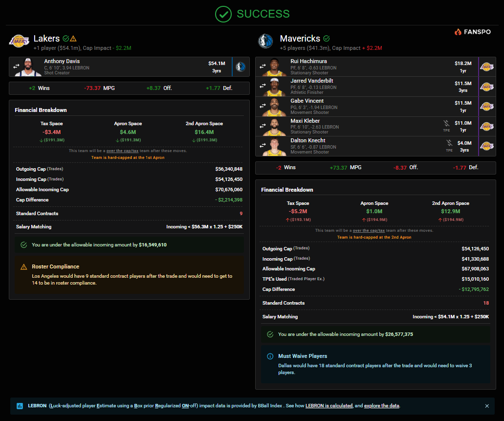Viewport: 504px width, 421px height.
Task: Click 'Team is hard-capped at the 1st Apron'
Action: coord(128,157)
